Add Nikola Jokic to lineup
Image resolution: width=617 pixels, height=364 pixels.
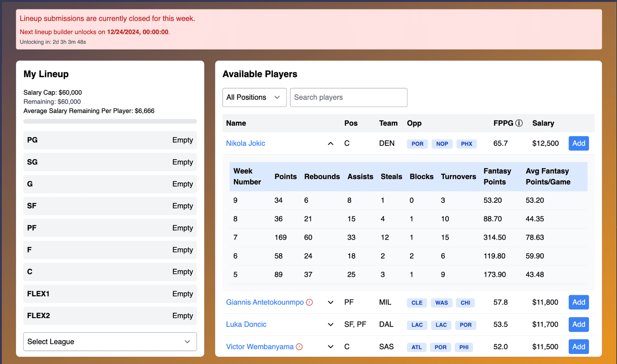[578, 143]
